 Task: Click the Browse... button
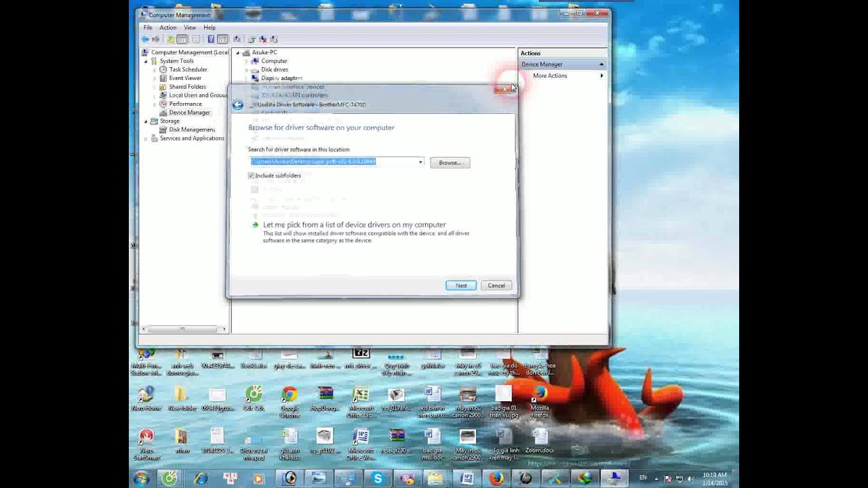(x=450, y=163)
